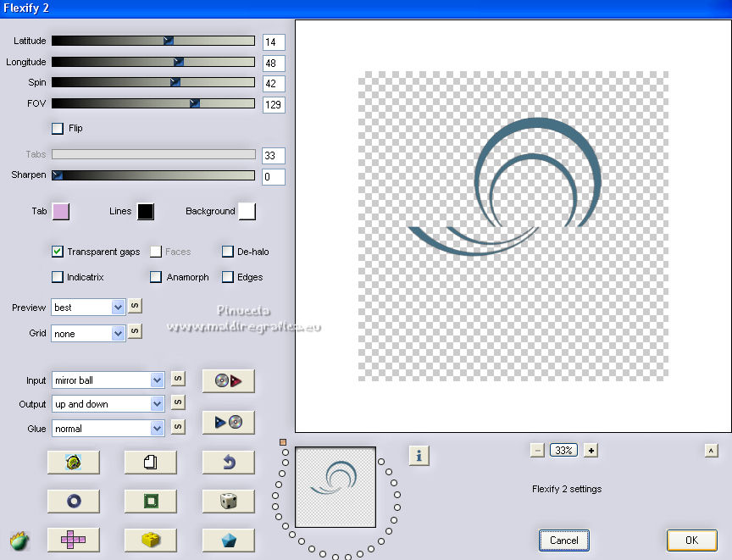Click the S button beside Output

[178, 402]
